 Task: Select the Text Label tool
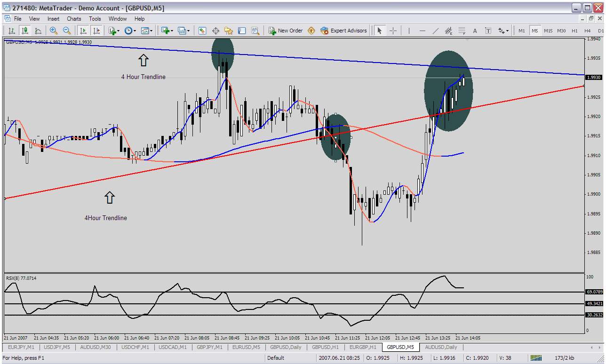click(488, 31)
